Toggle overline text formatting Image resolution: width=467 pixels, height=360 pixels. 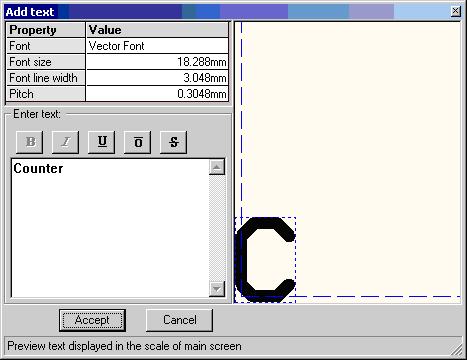[x=138, y=142]
